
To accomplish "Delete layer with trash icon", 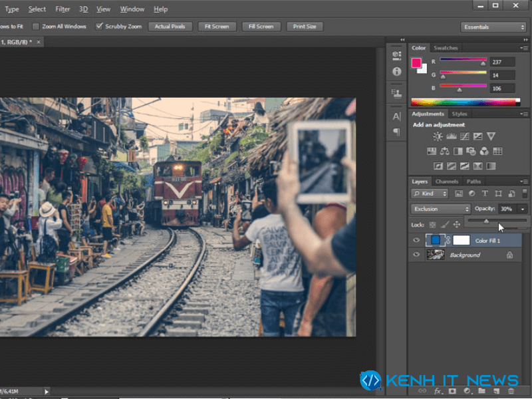I will pos(511,391).
